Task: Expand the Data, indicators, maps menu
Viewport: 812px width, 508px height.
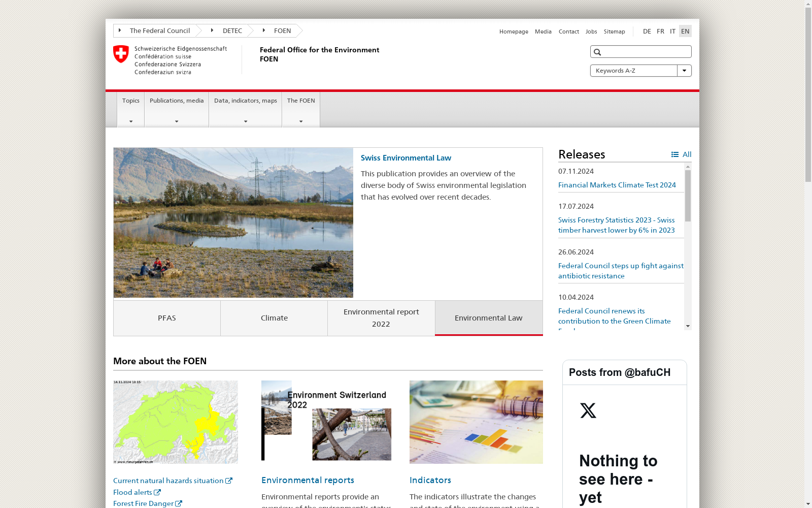Action: point(246,109)
